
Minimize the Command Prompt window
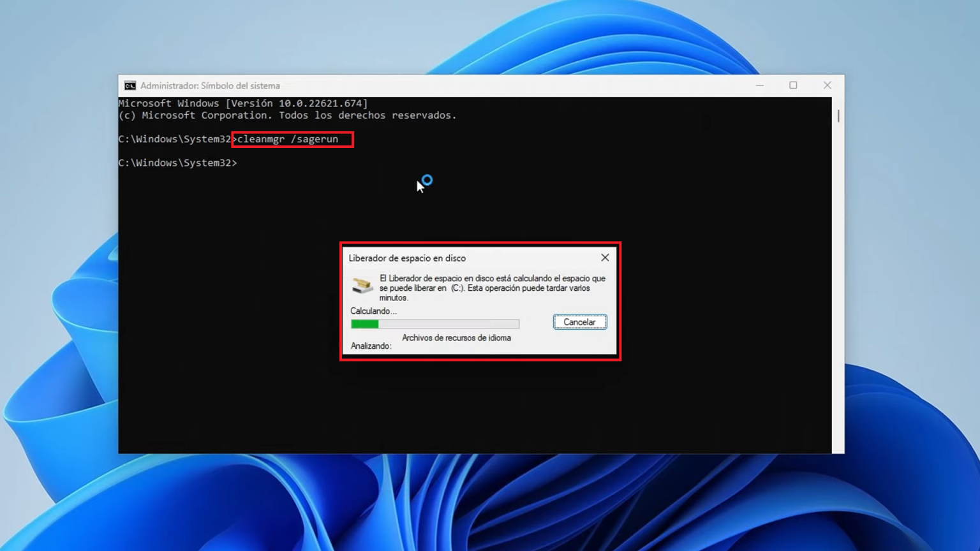click(x=759, y=85)
